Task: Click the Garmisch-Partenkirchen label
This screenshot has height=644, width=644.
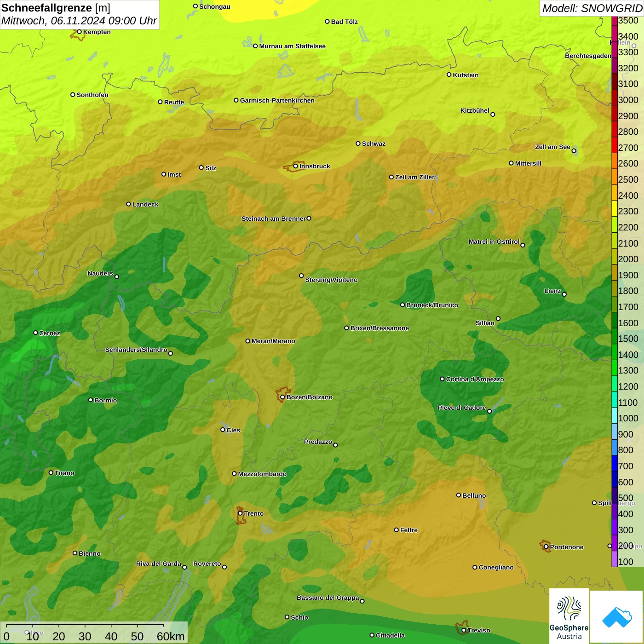Action: click(277, 100)
